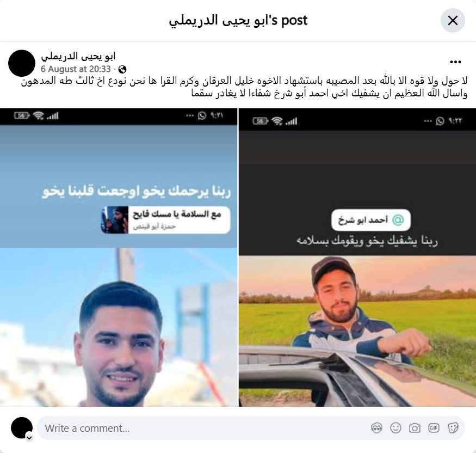
Task: Click the أحمد ابو شرخ mention tag
Action: pyautogui.click(x=371, y=219)
